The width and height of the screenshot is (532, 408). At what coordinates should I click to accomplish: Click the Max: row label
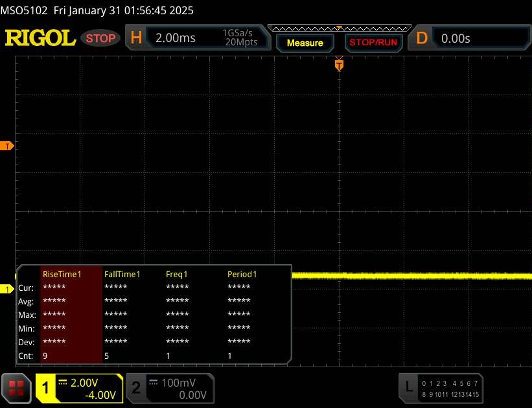(x=27, y=315)
